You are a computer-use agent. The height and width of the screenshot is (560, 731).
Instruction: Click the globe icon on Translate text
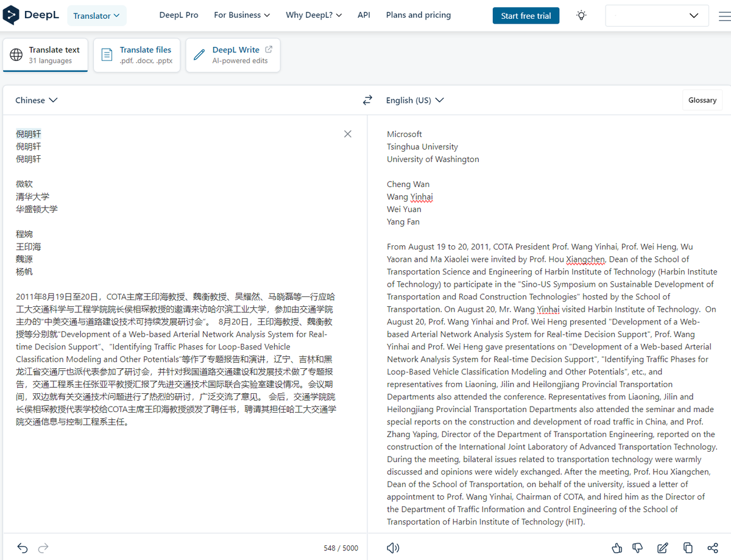point(16,55)
